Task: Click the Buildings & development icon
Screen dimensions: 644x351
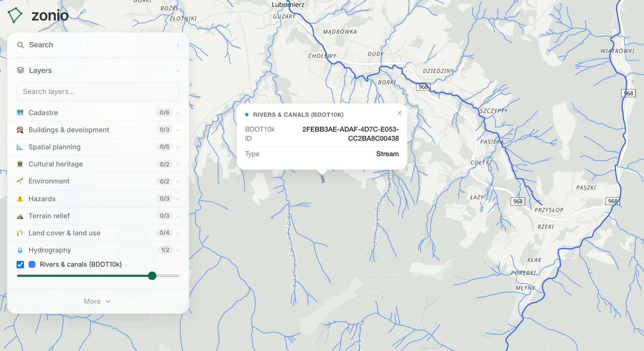Action: click(20, 130)
